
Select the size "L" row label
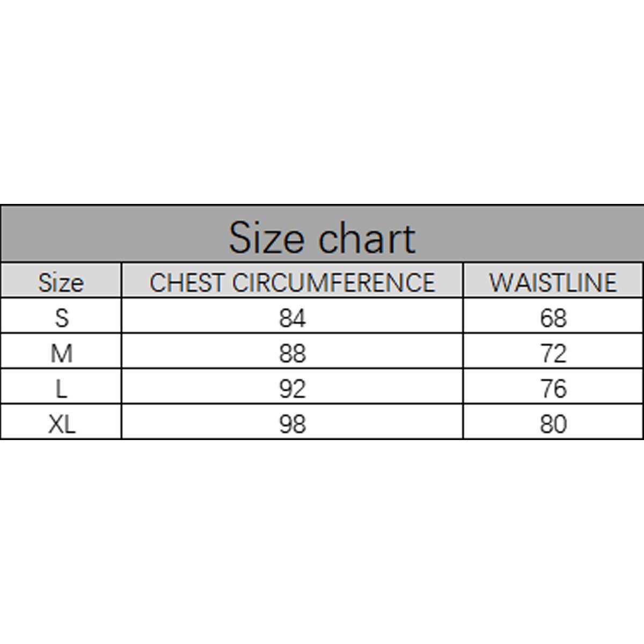tap(61, 389)
